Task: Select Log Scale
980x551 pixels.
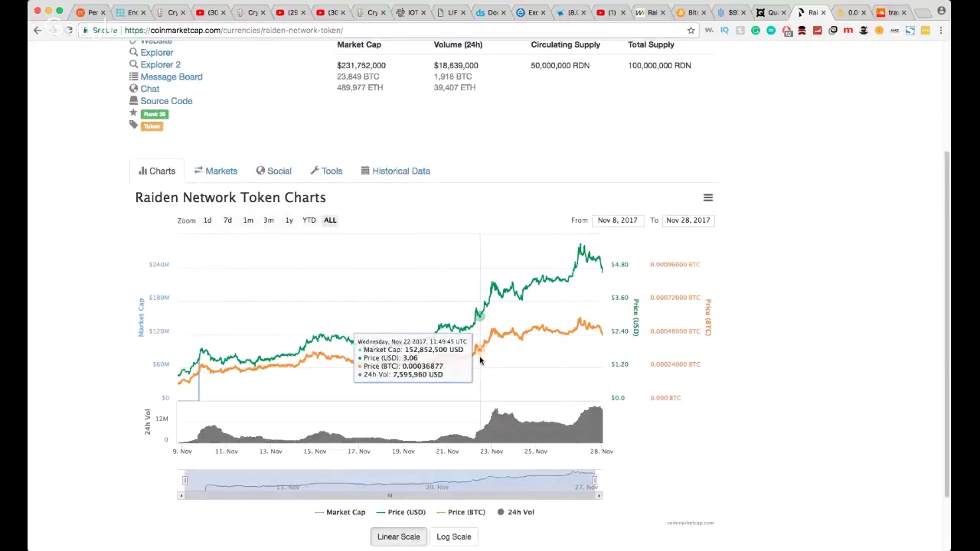Action: 454,536
